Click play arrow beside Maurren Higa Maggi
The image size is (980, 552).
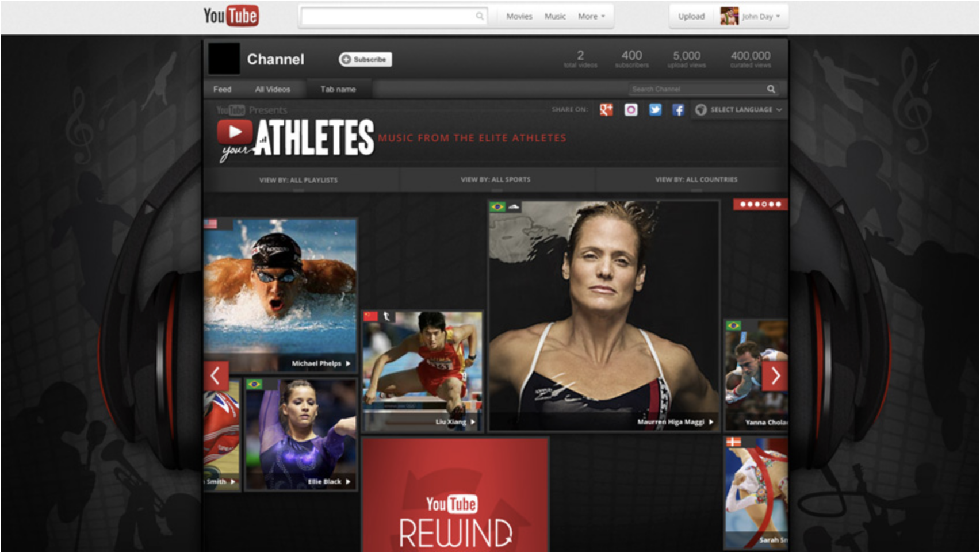[x=711, y=422]
